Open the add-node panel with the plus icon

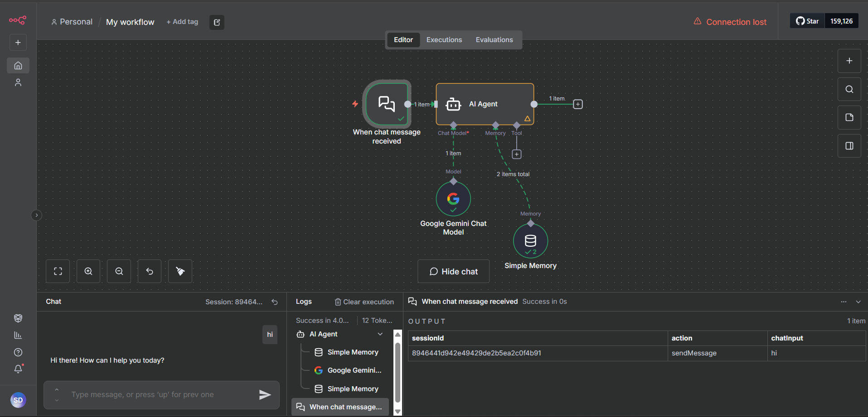849,61
